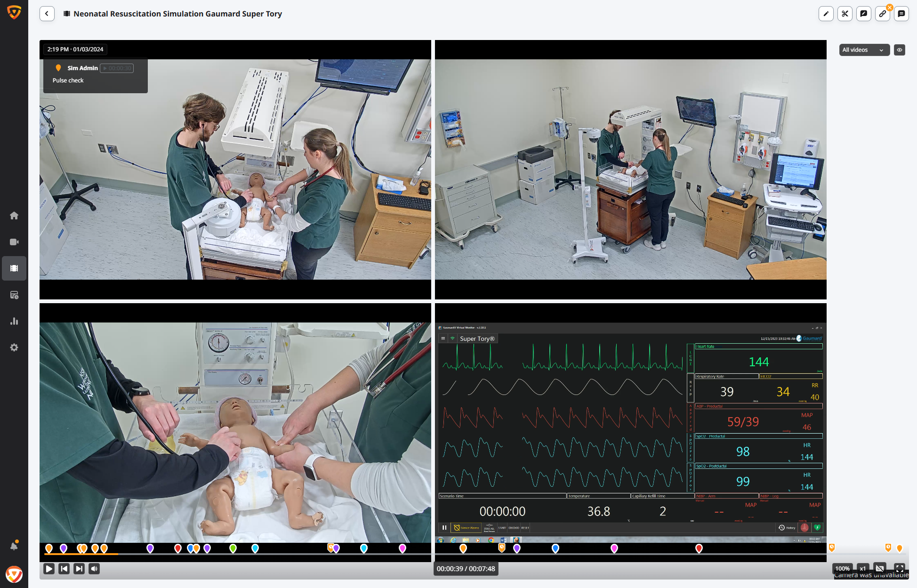
Task: Play the video
Action: [x=49, y=569]
